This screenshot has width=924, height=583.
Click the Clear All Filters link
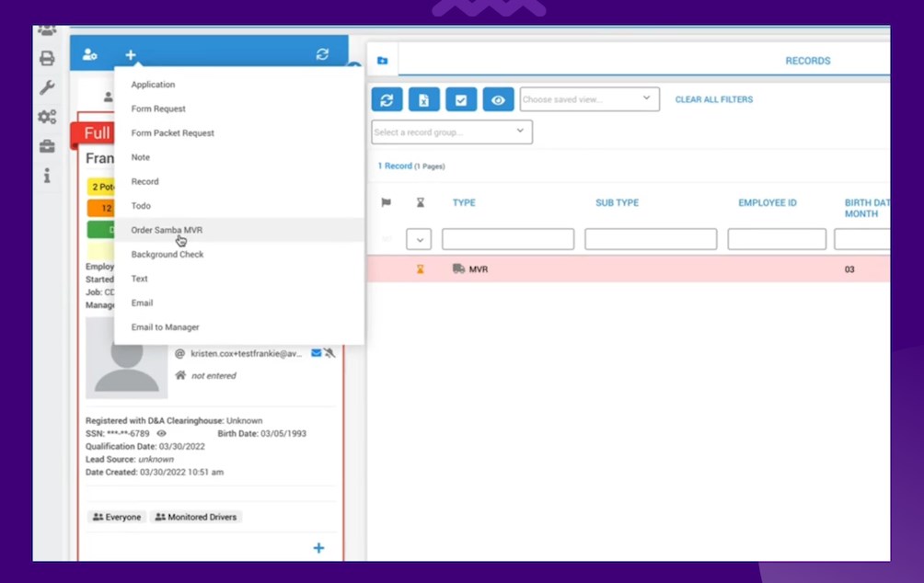tap(713, 99)
